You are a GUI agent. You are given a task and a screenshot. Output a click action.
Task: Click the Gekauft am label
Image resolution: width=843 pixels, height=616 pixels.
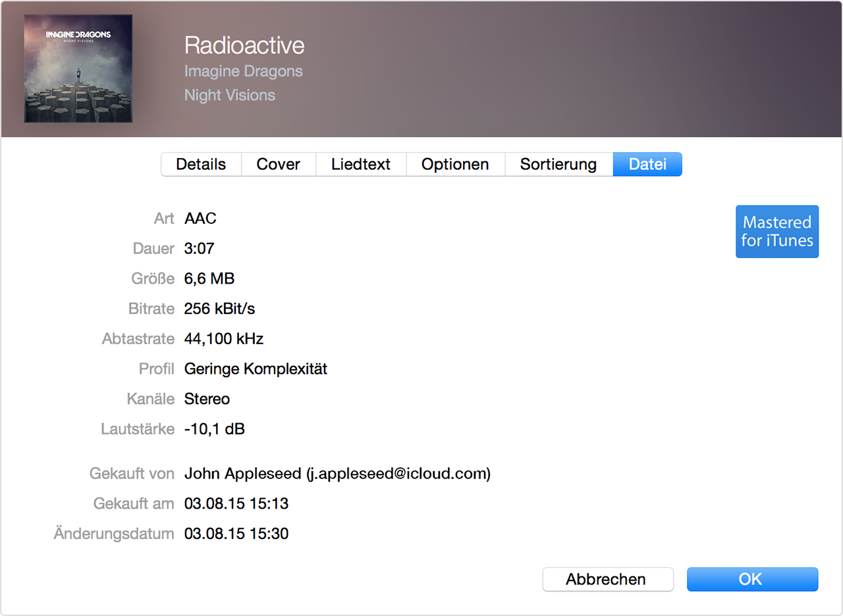coord(134,504)
